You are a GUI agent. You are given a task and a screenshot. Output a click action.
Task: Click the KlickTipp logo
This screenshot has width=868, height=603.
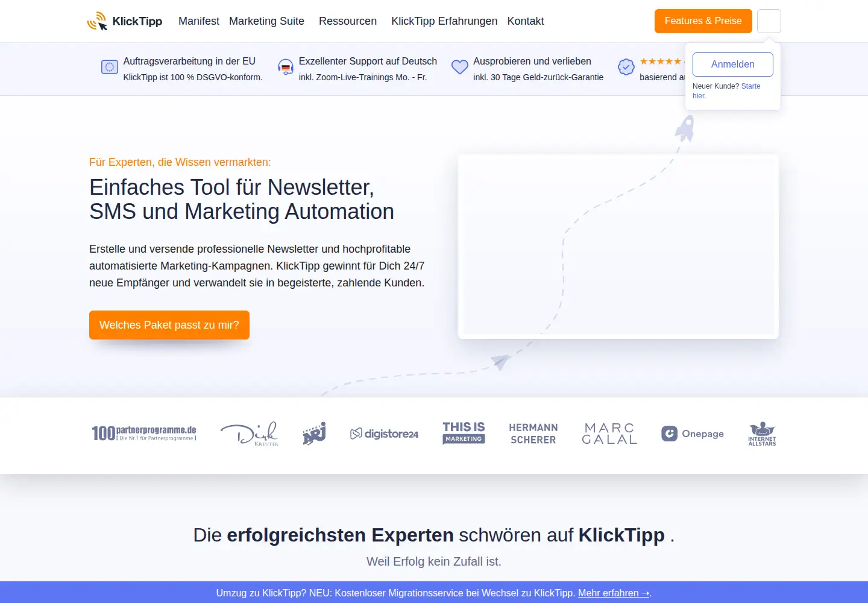click(125, 21)
